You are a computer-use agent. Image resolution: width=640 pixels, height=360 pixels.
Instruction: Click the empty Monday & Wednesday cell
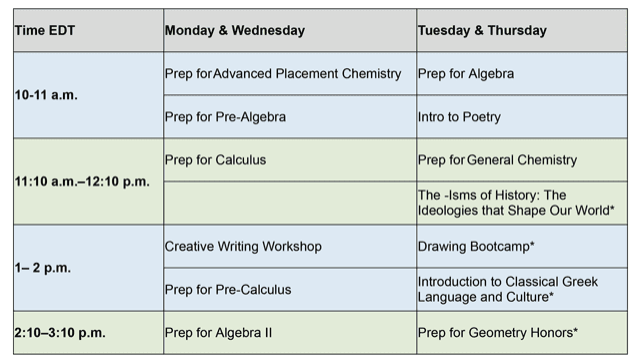pyautogui.click(x=290, y=203)
